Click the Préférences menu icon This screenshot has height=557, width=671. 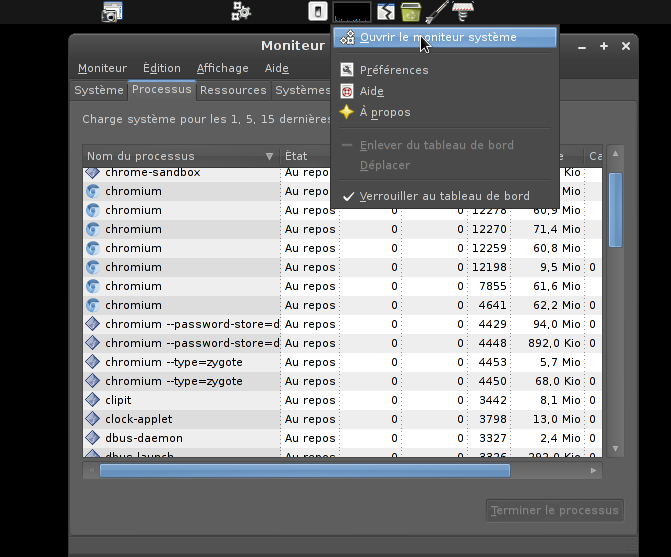point(347,70)
